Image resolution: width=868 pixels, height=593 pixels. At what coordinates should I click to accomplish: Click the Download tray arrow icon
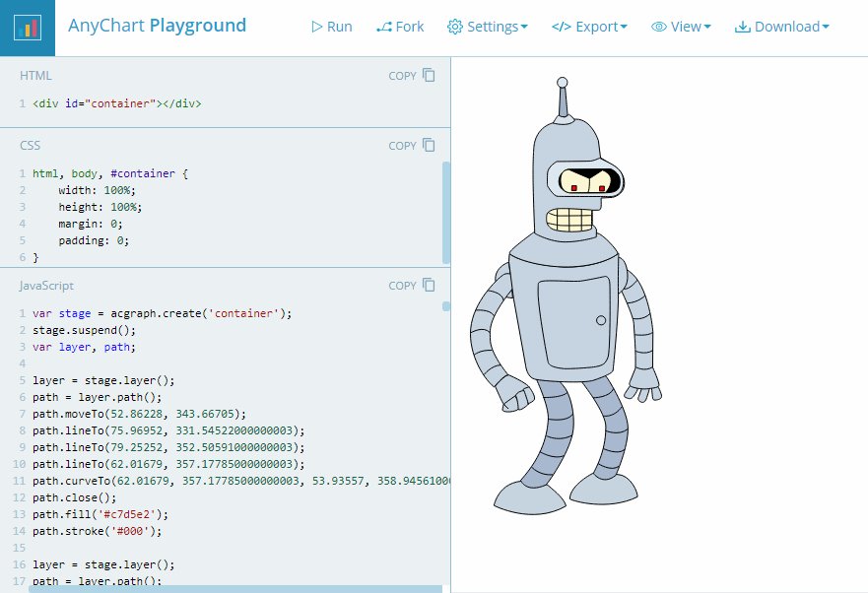coord(742,27)
